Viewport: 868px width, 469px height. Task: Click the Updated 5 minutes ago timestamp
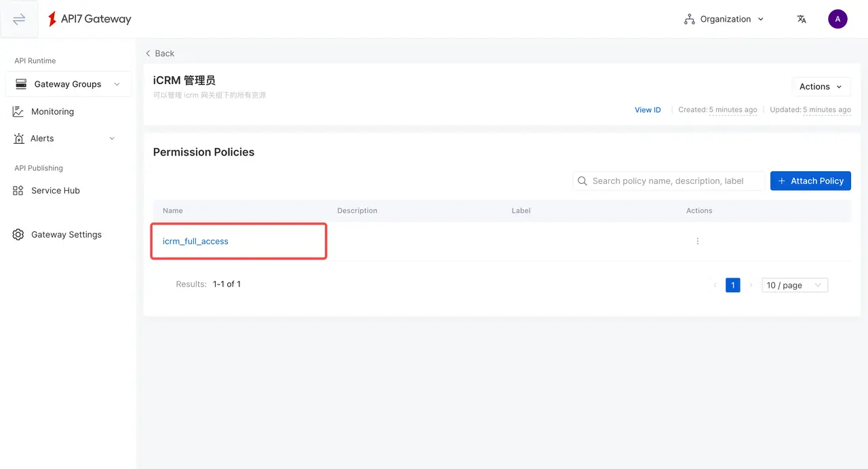(x=827, y=110)
